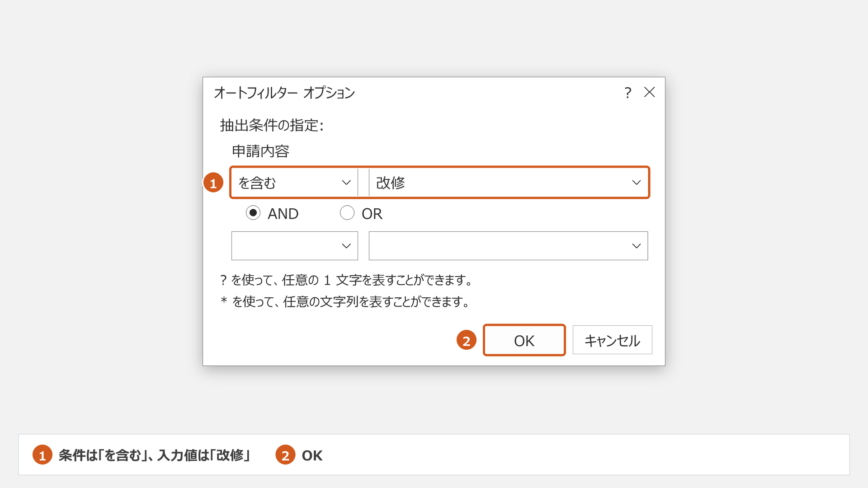
Task: Expand the second empty value dropdown arrow
Action: click(x=637, y=246)
